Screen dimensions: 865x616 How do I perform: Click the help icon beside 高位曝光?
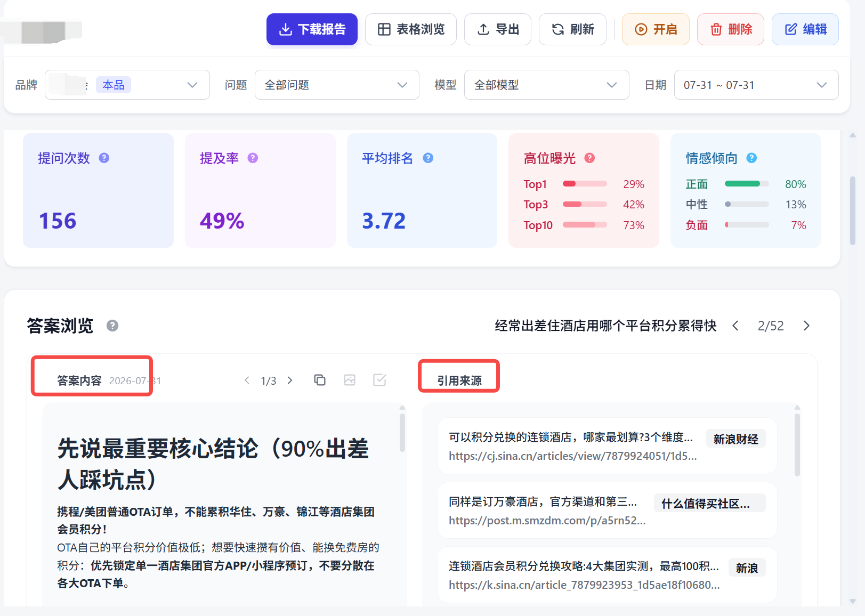click(x=589, y=158)
